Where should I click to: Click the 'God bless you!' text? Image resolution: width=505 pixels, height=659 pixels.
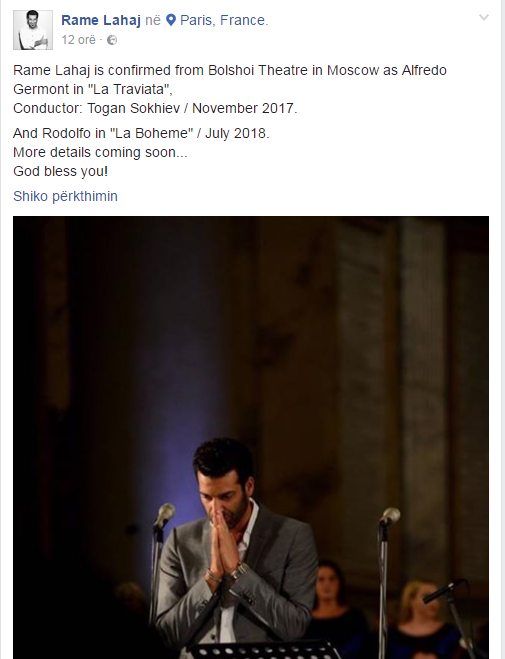tap(60, 171)
